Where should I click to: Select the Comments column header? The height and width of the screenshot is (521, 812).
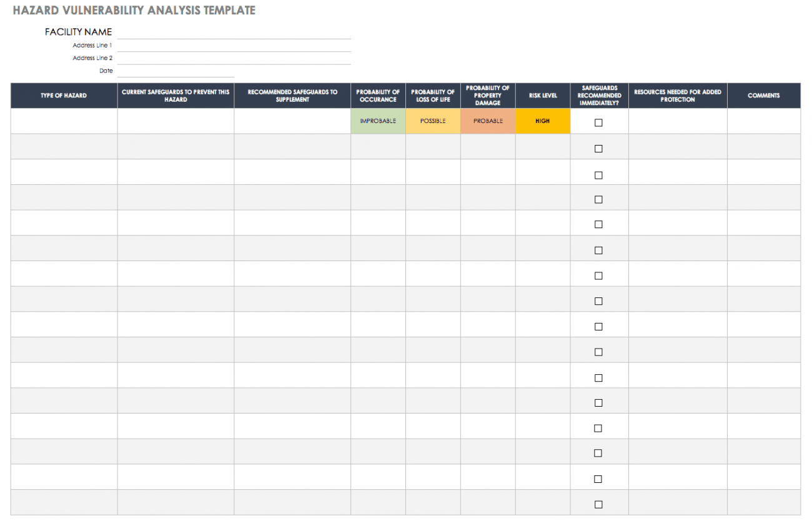[x=763, y=96]
